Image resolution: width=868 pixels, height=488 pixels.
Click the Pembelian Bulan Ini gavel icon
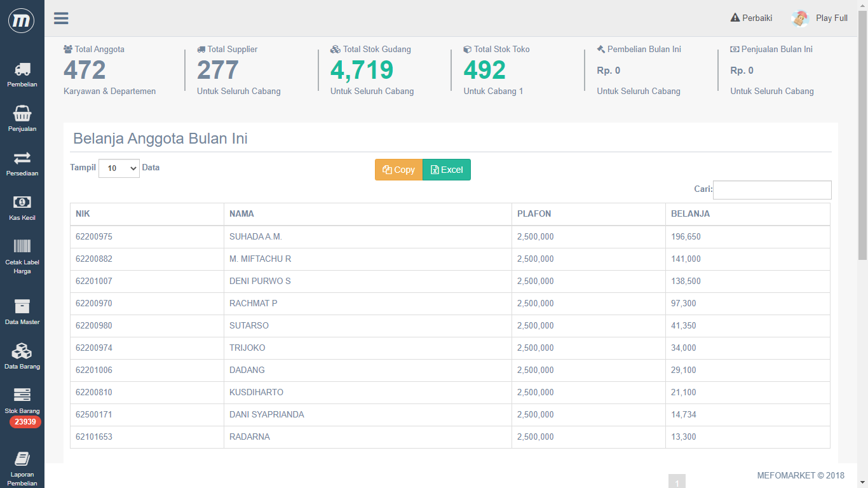pyautogui.click(x=601, y=49)
